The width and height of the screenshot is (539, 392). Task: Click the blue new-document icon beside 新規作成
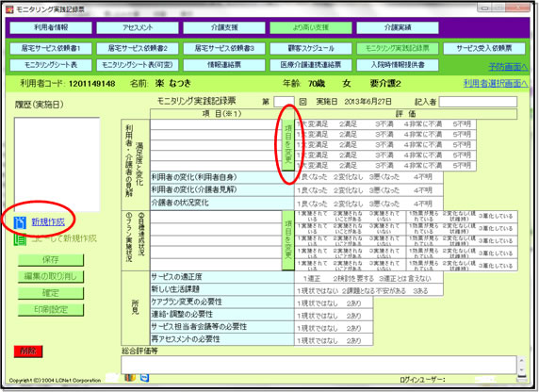pyautogui.click(x=20, y=222)
